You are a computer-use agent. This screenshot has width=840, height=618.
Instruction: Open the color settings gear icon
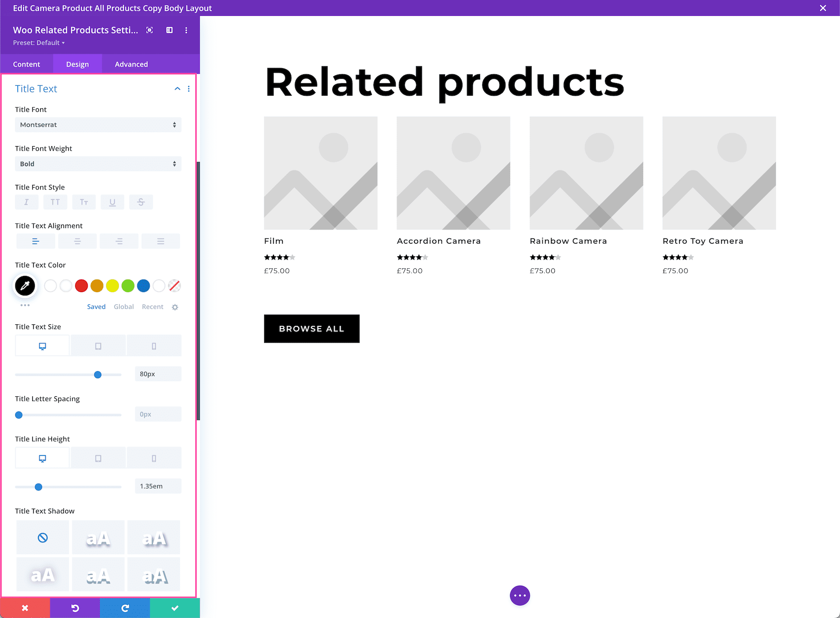click(x=175, y=307)
